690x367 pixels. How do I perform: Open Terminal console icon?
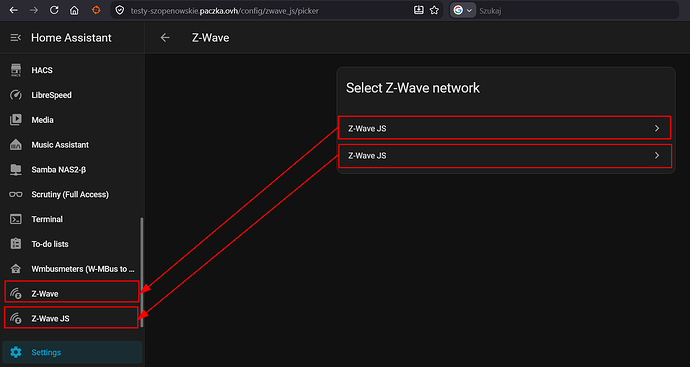click(x=16, y=219)
